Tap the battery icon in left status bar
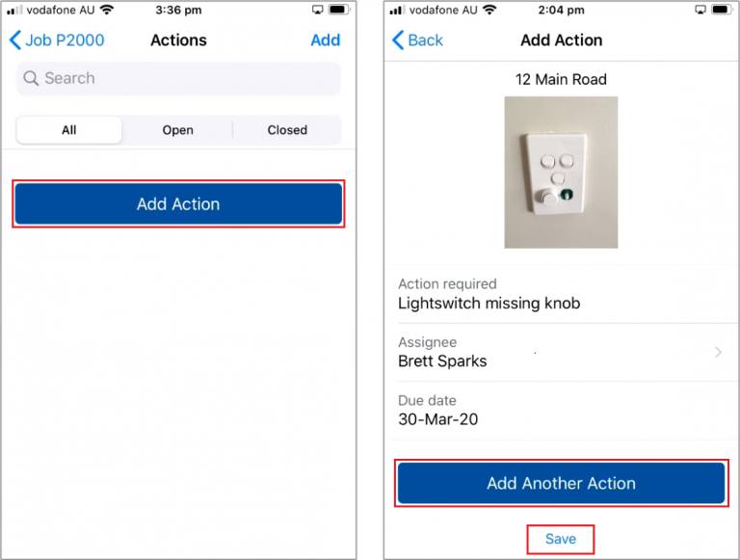The width and height of the screenshot is (740, 560). (x=339, y=10)
